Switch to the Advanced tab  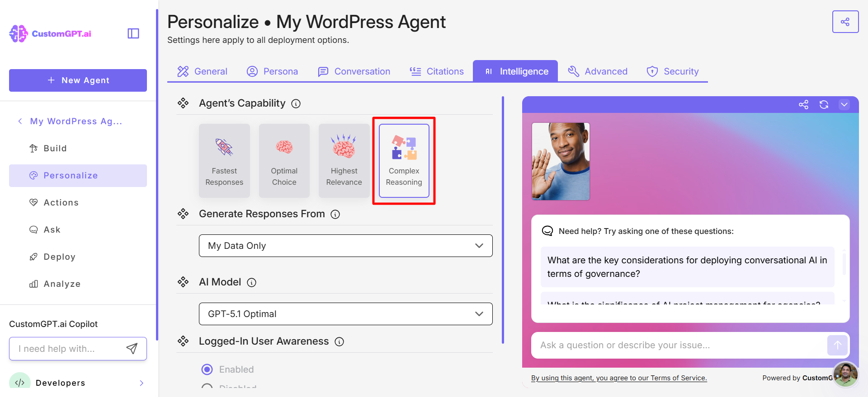pos(598,71)
